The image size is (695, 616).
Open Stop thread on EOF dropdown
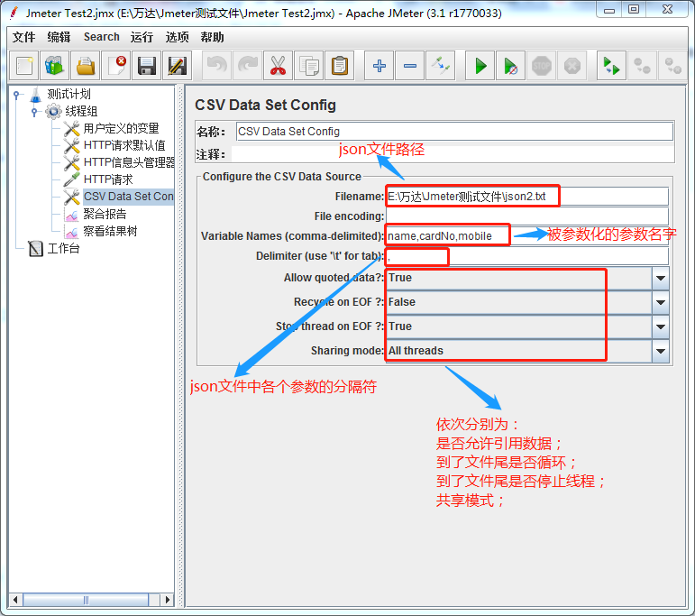(661, 326)
